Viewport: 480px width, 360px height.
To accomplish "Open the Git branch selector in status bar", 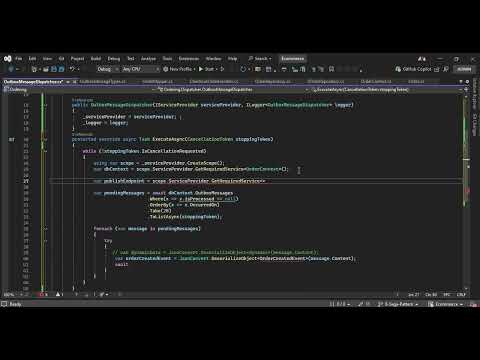I will 398,304.
